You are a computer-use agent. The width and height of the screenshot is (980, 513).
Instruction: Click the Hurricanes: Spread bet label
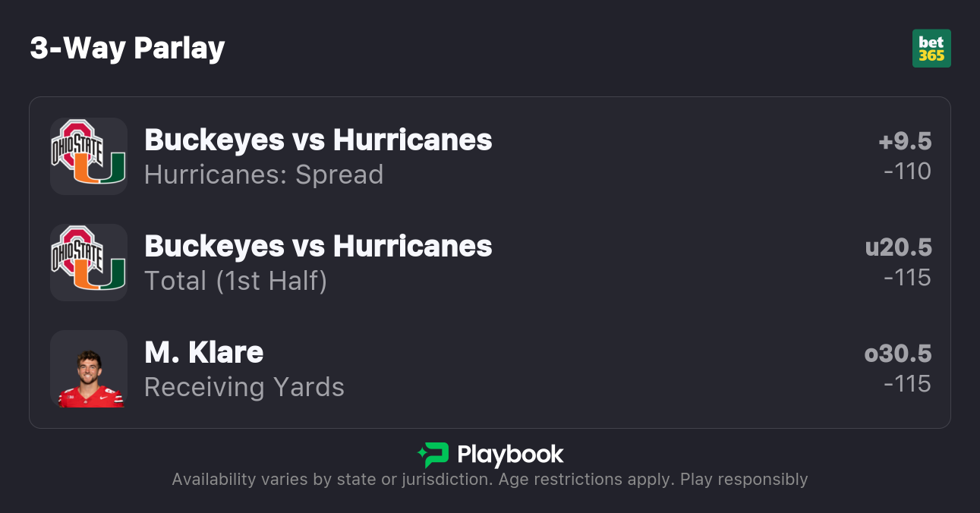pyautogui.click(x=263, y=175)
